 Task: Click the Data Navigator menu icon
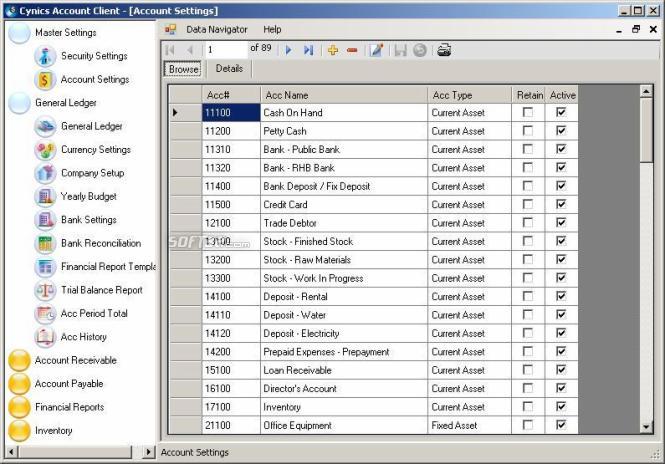pos(170,29)
